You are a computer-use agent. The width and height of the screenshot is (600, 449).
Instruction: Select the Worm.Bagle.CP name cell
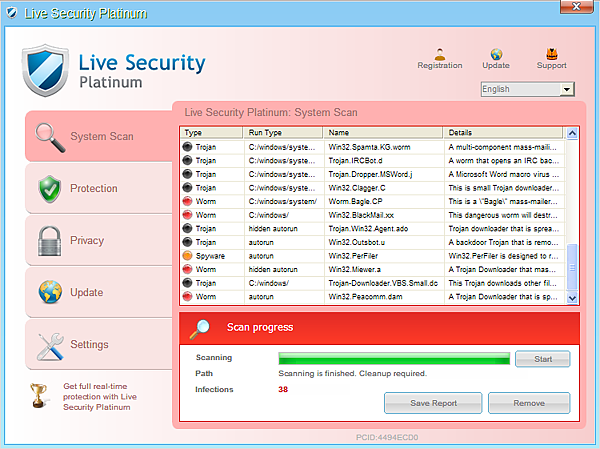(383, 201)
